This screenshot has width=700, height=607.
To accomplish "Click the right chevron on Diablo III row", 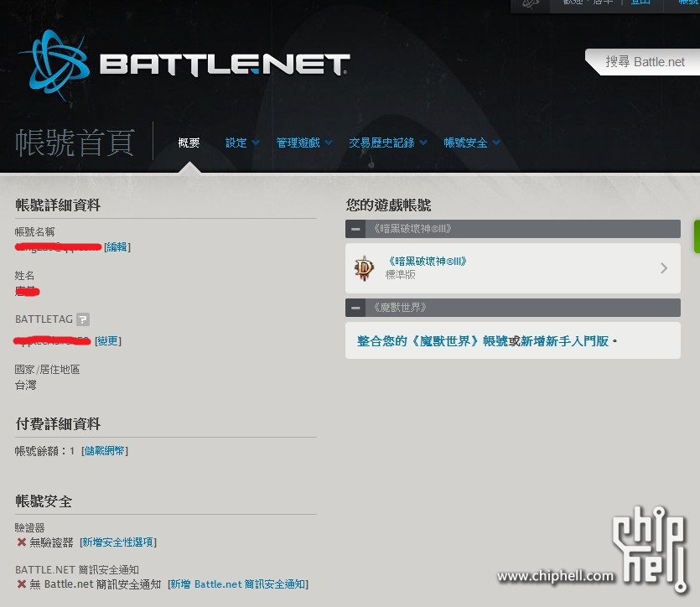I will (x=664, y=267).
